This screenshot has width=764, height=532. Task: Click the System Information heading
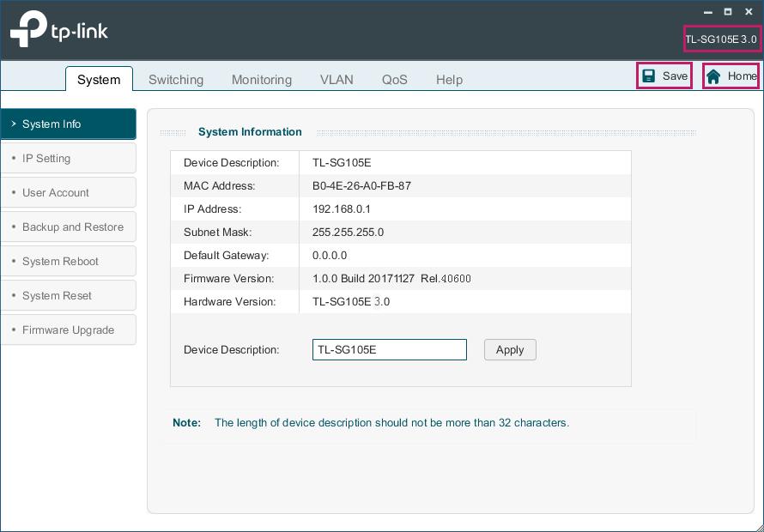click(250, 132)
